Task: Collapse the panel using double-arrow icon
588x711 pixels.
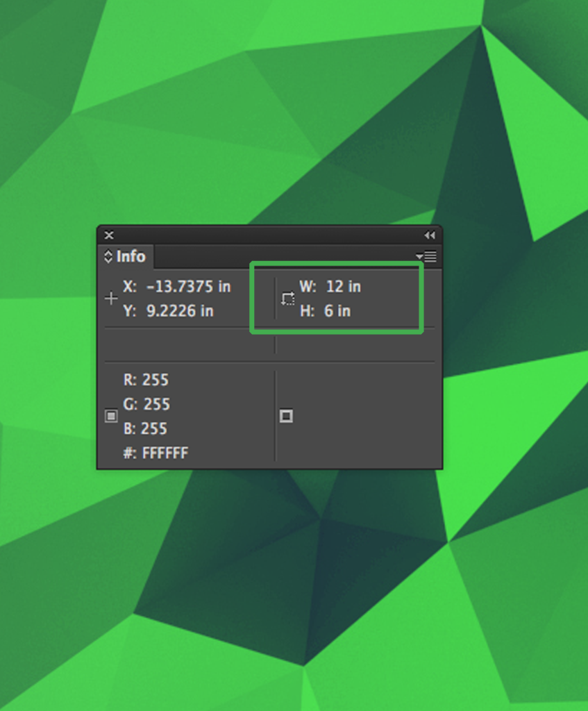Action: pos(429,235)
